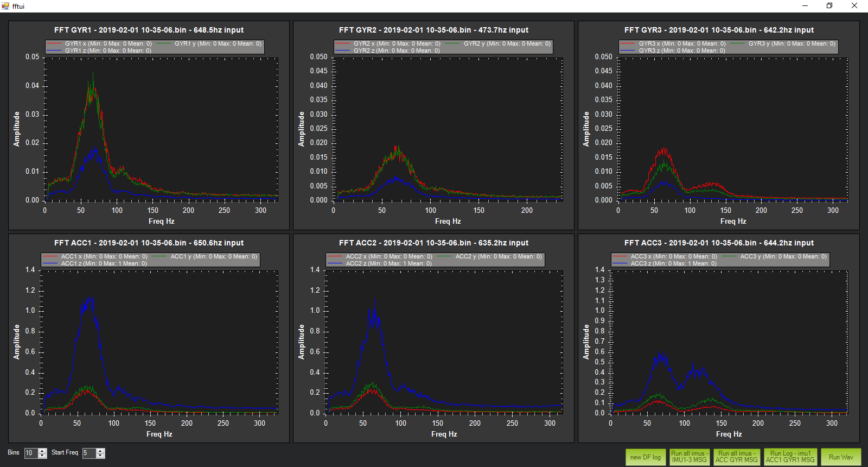Click GYR3 y legend entry
Image resolution: width=868 pixels, height=467 pixels.
point(783,43)
